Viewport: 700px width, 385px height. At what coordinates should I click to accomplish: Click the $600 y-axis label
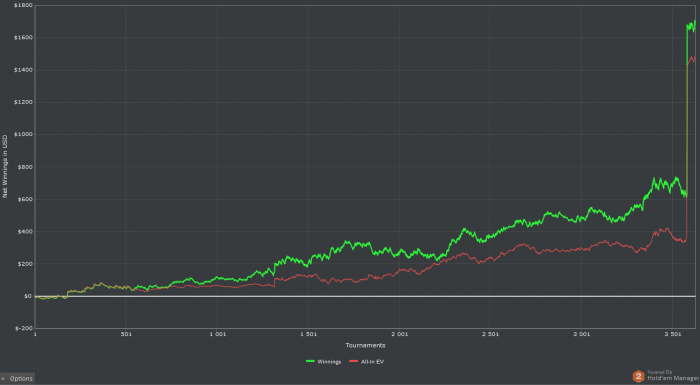coord(25,199)
